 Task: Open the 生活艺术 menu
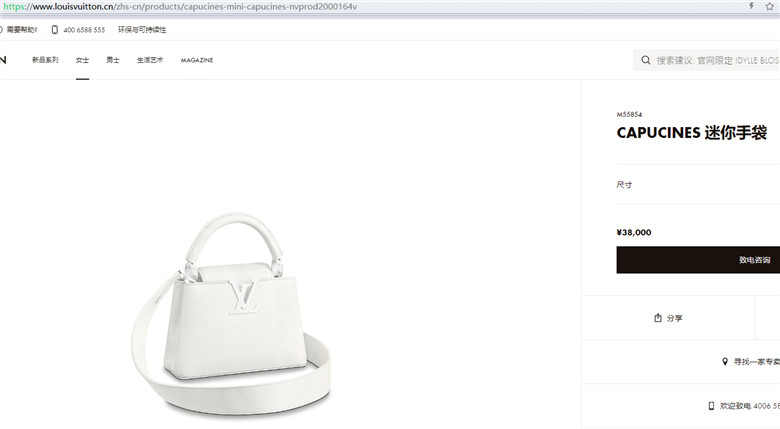[x=150, y=60]
